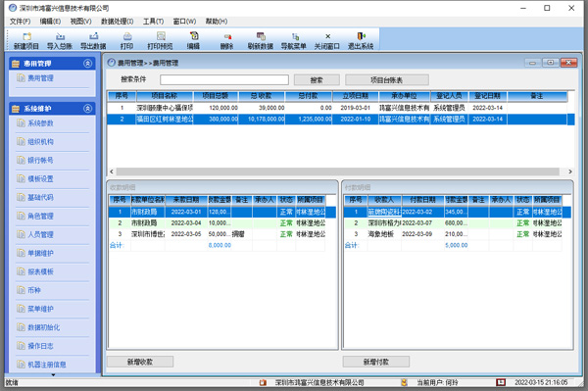Select project row 福田区红树林湿地公
The height and width of the screenshot is (391, 588).
click(340, 120)
